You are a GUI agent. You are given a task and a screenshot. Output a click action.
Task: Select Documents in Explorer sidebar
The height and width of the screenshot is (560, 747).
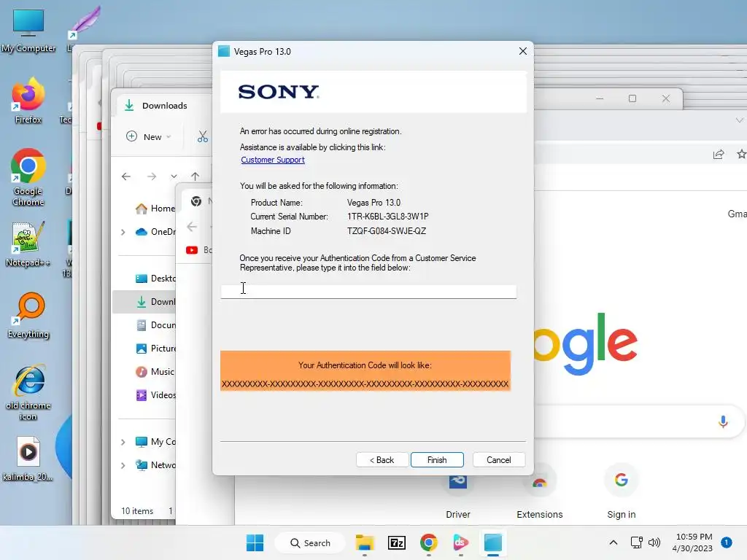click(156, 325)
